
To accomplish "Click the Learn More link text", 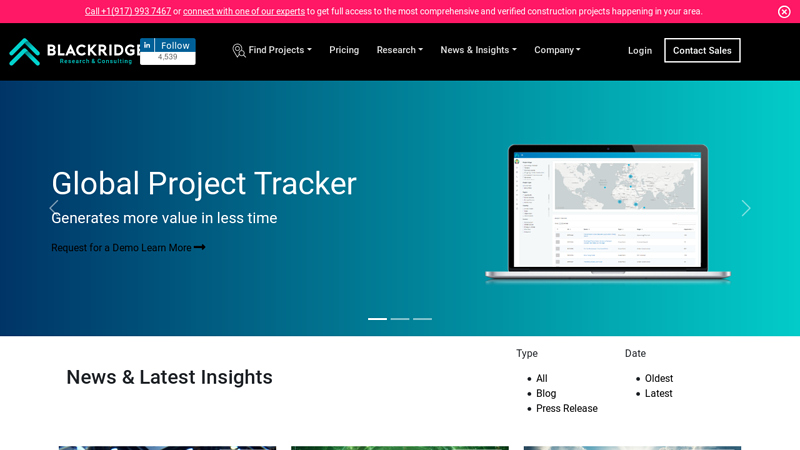I will tap(166, 248).
